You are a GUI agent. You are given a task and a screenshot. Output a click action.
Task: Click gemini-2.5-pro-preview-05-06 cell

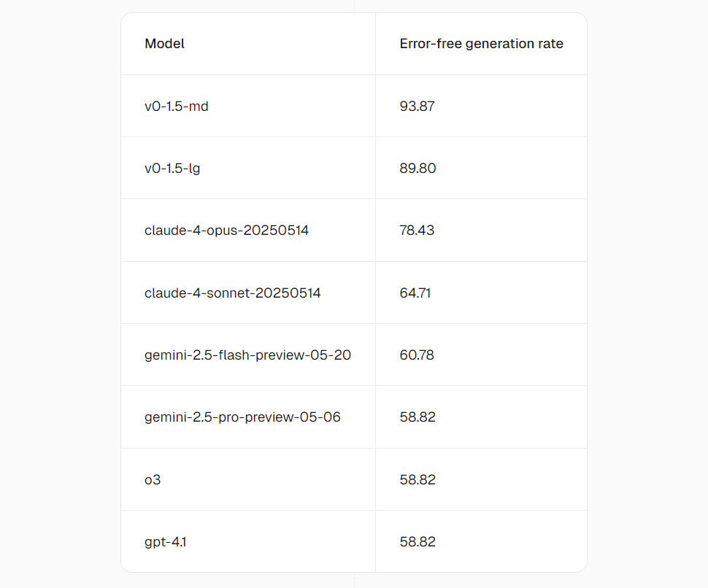click(x=242, y=417)
